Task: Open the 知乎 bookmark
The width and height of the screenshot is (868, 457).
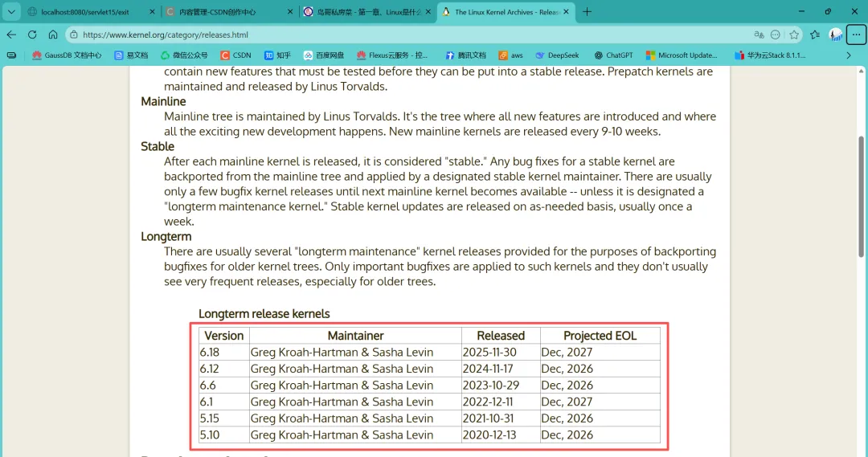Action: (x=277, y=55)
